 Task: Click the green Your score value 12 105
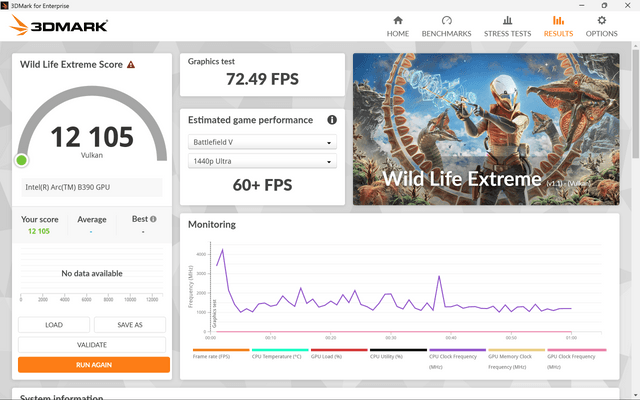39,231
